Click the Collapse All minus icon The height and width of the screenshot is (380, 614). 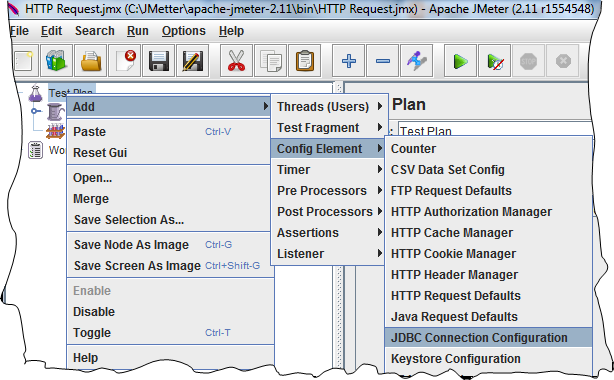pyautogui.click(x=383, y=61)
